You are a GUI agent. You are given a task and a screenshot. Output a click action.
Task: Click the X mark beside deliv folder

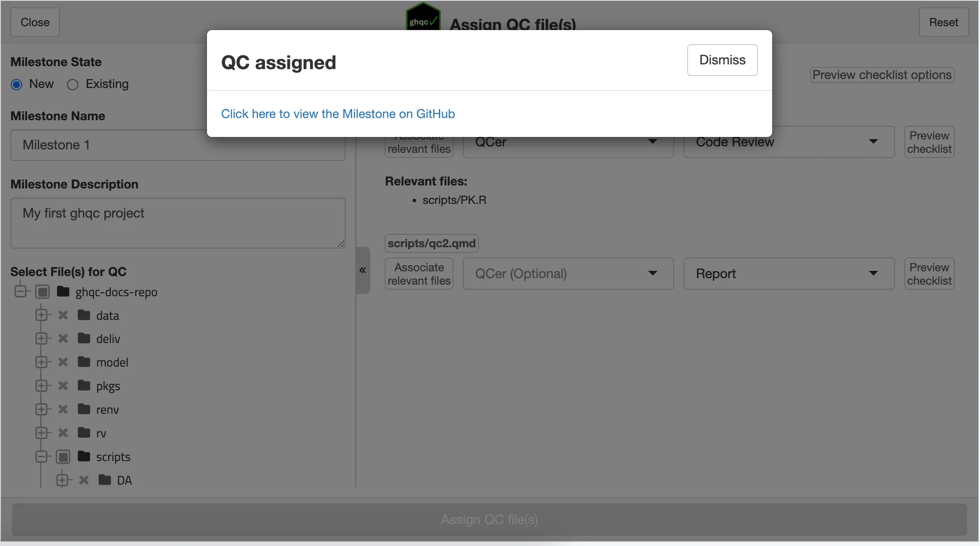click(63, 339)
